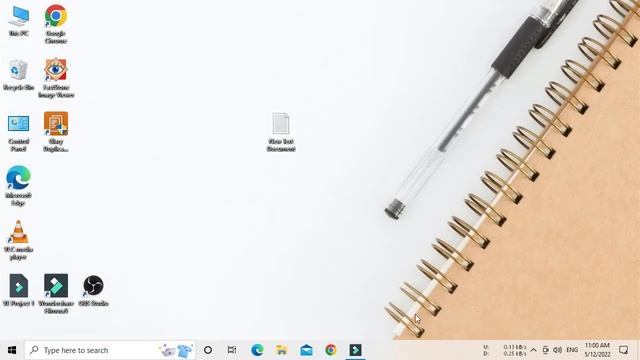Open Task View from the taskbar
This screenshot has height=360, width=640.
click(232, 350)
